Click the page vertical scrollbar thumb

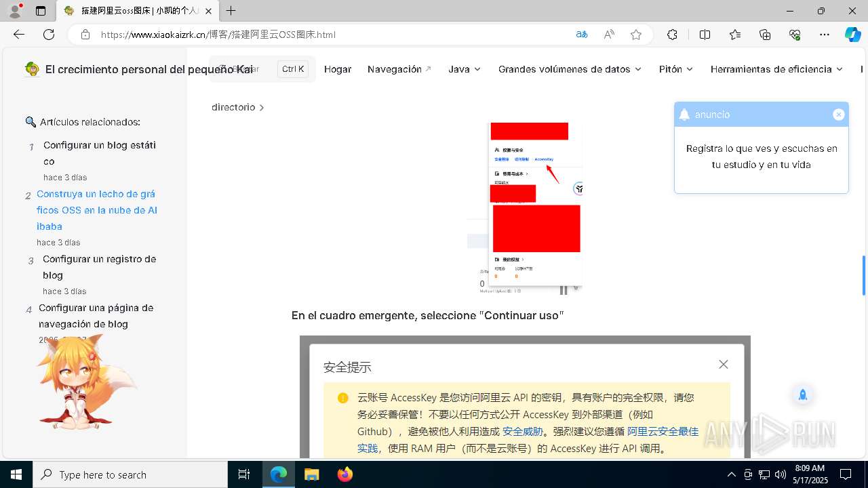(864, 275)
